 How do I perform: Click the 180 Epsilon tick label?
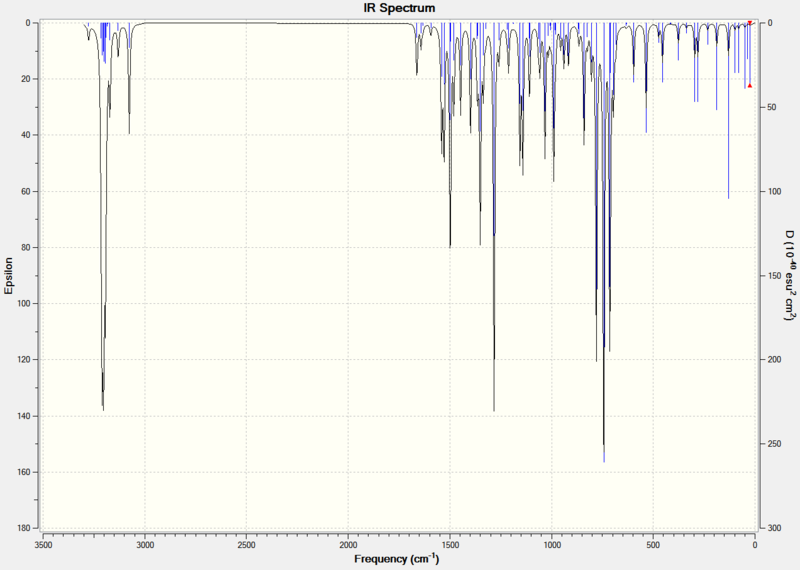pyautogui.click(x=24, y=528)
